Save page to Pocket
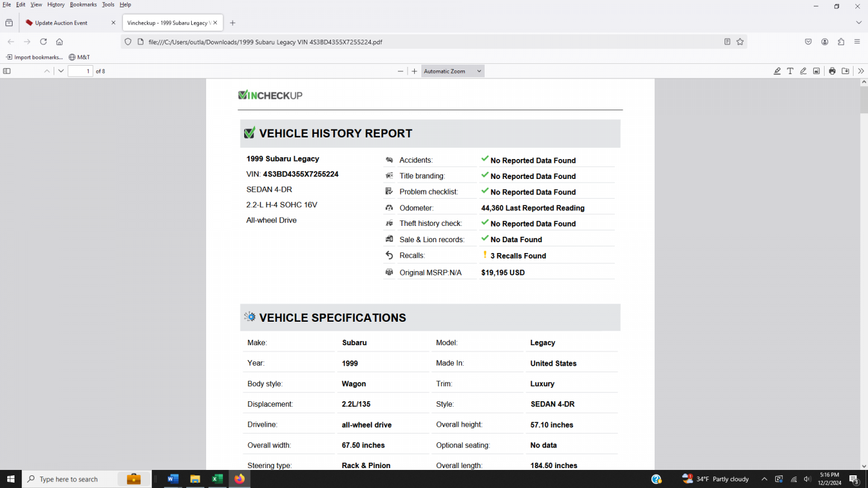 tap(808, 42)
